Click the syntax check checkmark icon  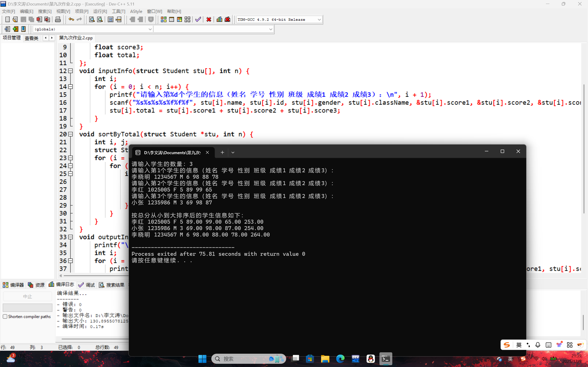click(x=198, y=19)
